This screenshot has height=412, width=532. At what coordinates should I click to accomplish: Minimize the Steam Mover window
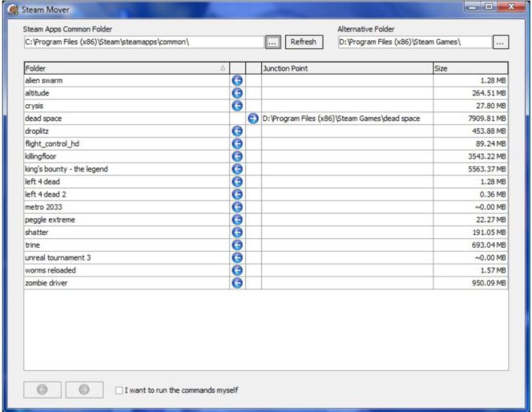472,6
